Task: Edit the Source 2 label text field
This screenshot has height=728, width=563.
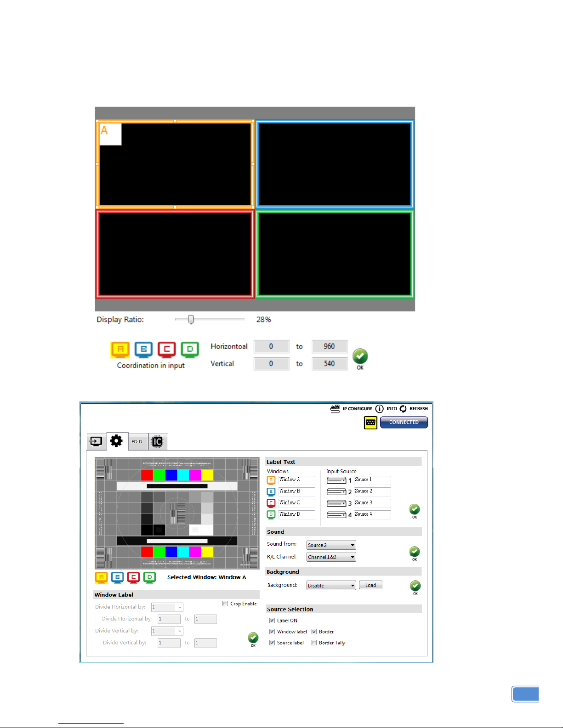Action: (372, 491)
